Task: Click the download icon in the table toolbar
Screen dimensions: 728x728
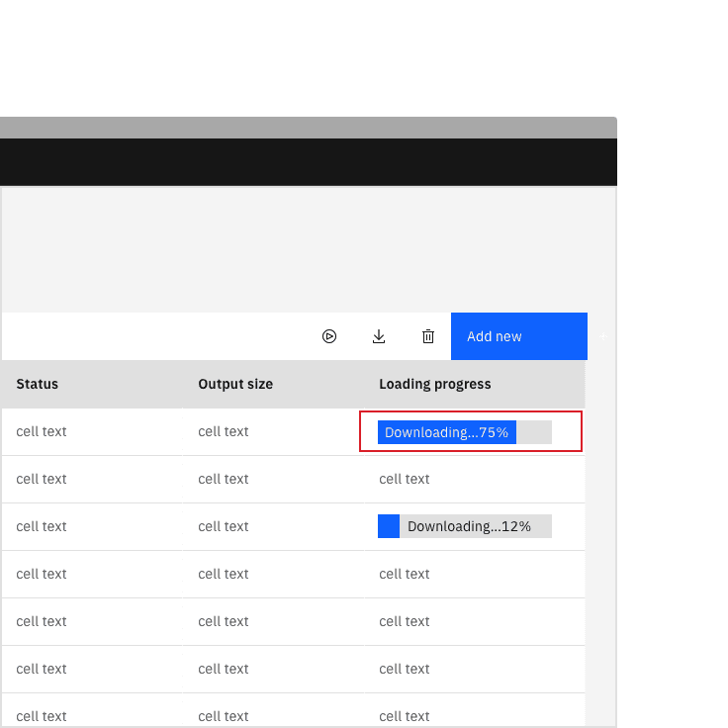Action: tap(379, 336)
